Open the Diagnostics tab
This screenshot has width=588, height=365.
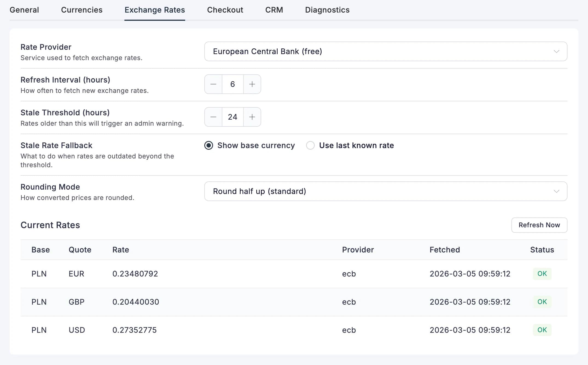tap(327, 10)
